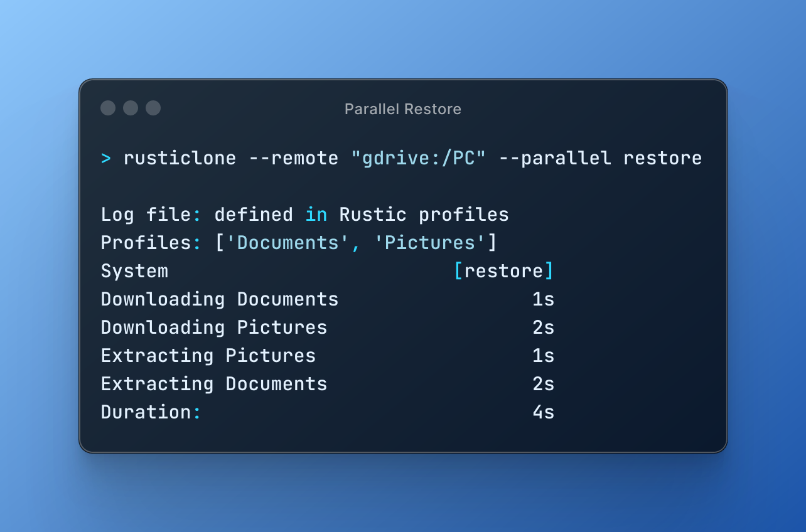The width and height of the screenshot is (806, 532).
Task: Click the yellow minimize window control
Action: [130, 108]
